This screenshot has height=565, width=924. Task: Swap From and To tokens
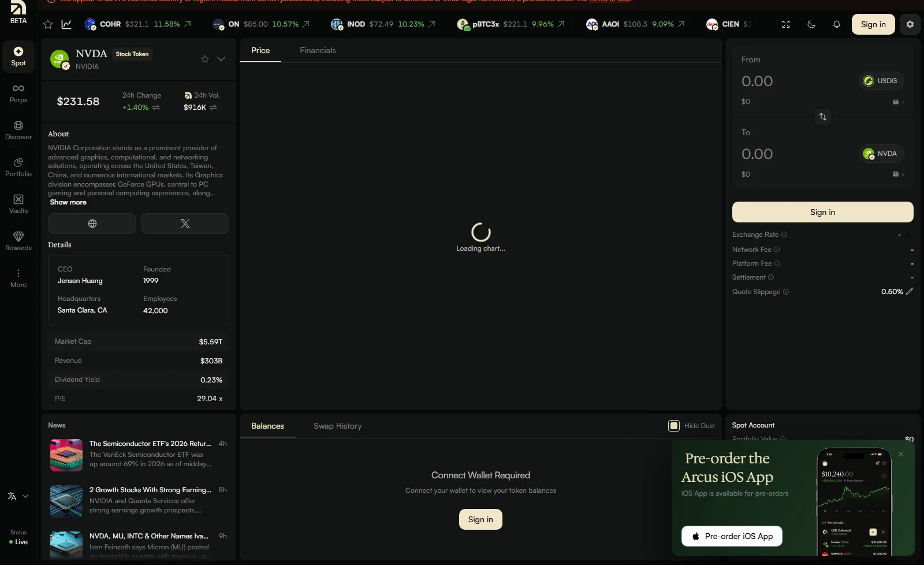(823, 117)
